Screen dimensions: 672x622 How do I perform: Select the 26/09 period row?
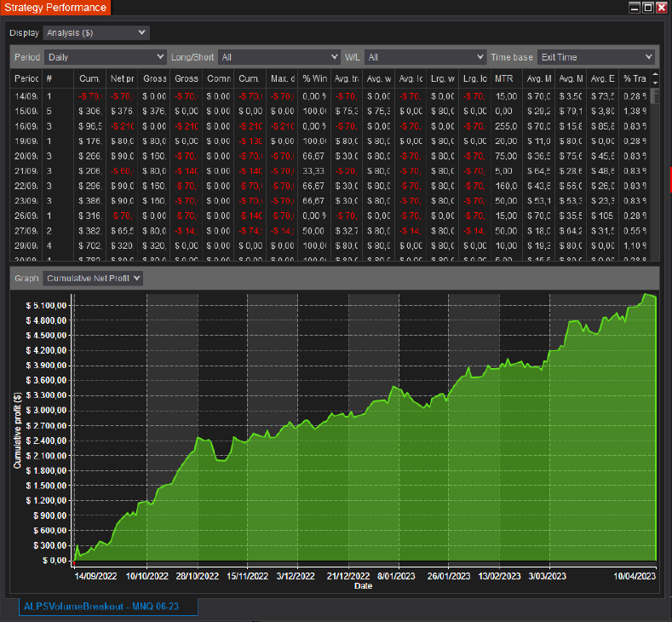330,216
